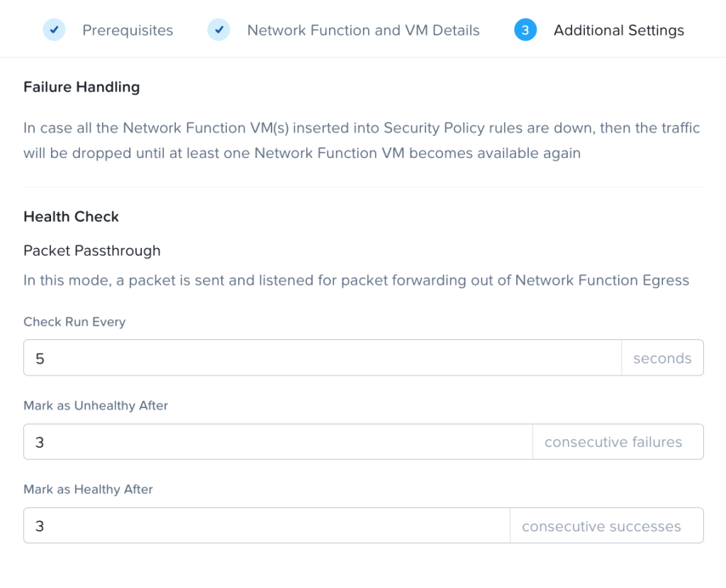
Task: Click the Mark as Healthy After label
Action: 88,490
